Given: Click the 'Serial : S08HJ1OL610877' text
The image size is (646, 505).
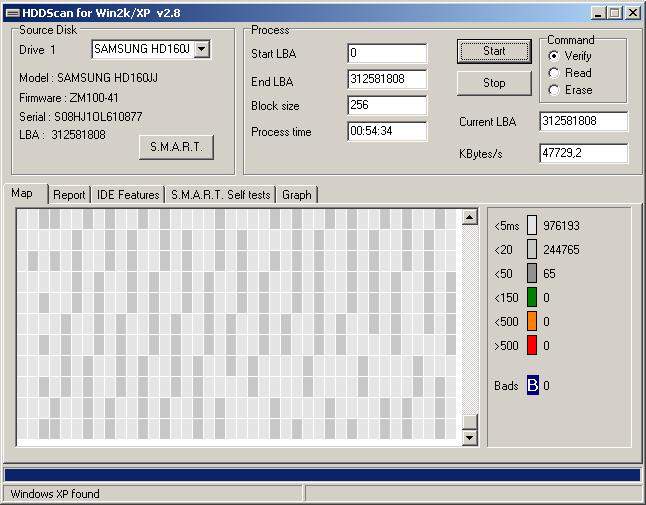Looking at the screenshot, I should (x=81, y=117).
